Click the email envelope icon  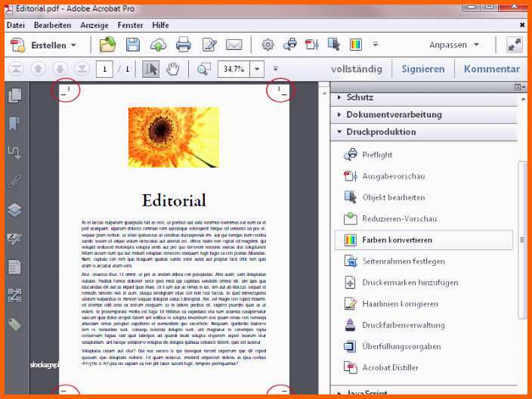point(234,45)
